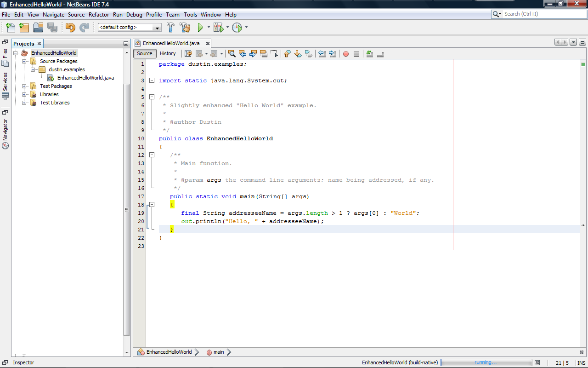The height and width of the screenshot is (368, 588).
Task: Click Start Macro Recording red circle
Action: click(346, 54)
